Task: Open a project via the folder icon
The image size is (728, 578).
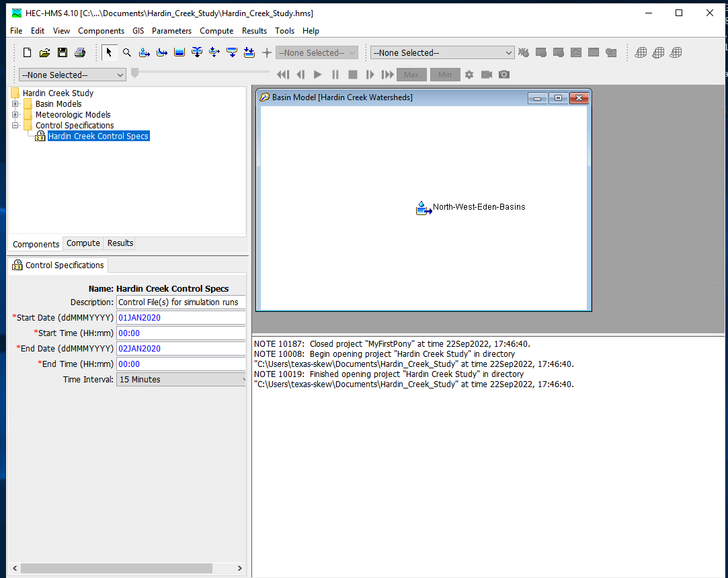Action: pos(44,52)
